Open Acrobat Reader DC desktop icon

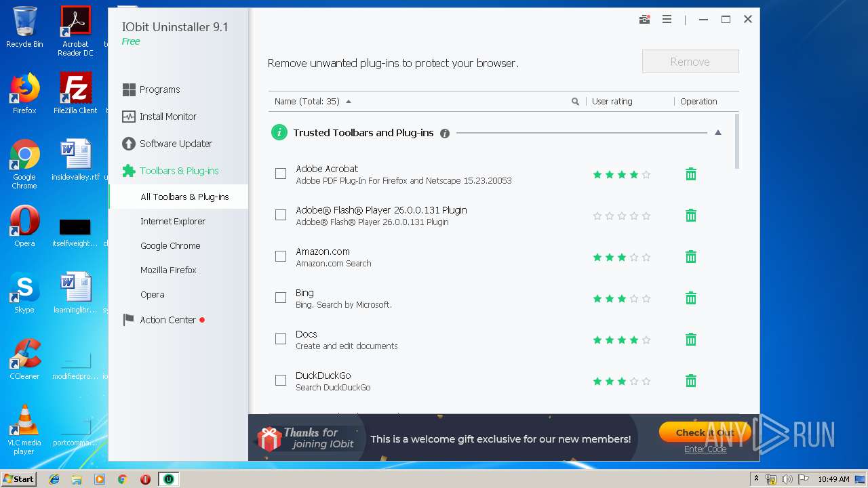point(75,30)
